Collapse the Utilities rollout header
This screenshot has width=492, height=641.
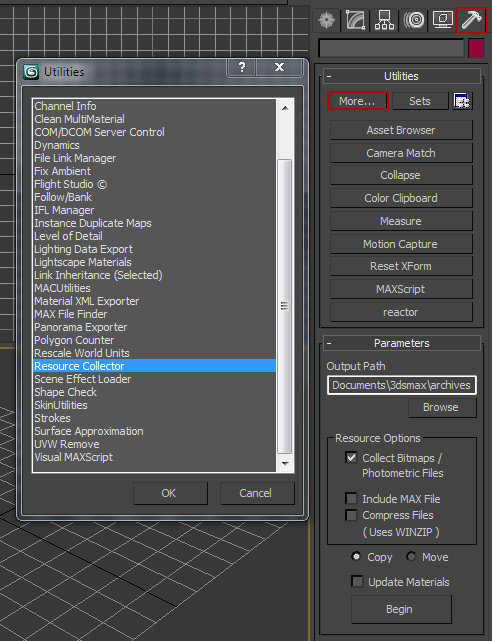pyautogui.click(x=401, y=76)
